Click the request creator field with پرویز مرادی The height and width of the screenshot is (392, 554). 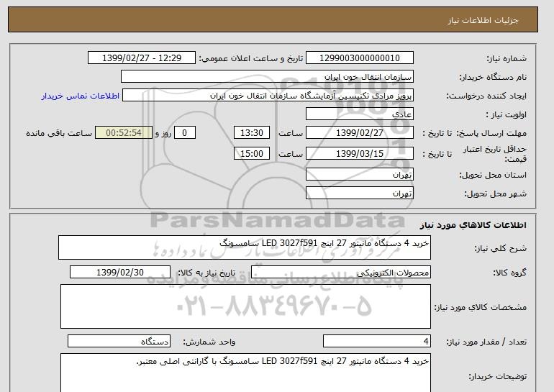tap(268, 96)
